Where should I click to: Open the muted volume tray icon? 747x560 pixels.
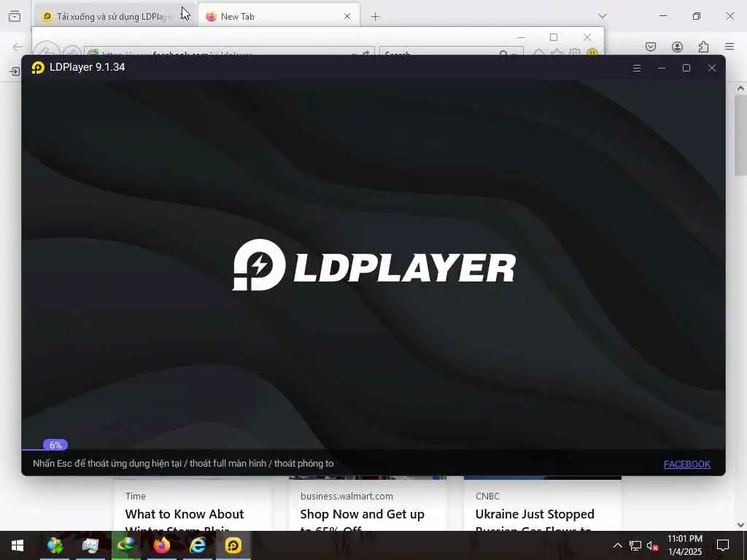(653, 545)
